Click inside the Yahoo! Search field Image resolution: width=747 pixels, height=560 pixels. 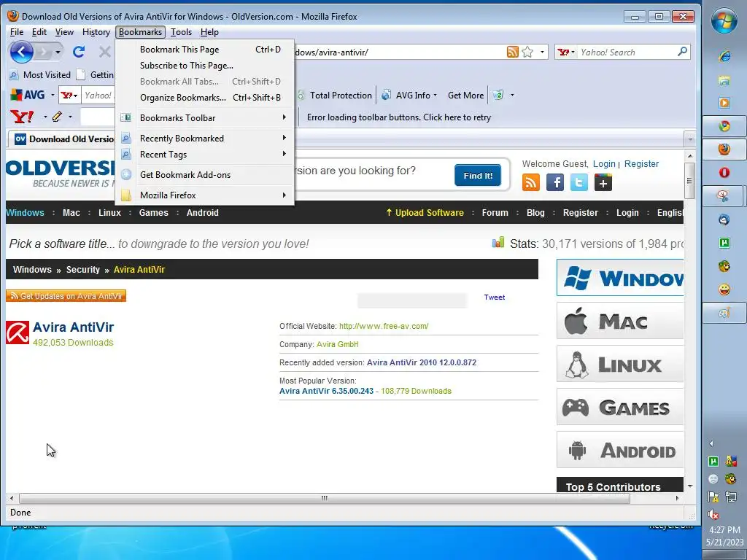[626, 52]
